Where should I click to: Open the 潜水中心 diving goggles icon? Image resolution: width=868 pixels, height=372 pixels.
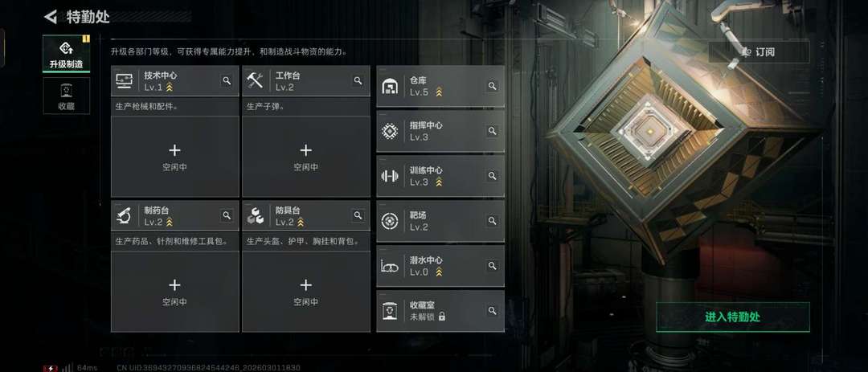click(390, 266)
